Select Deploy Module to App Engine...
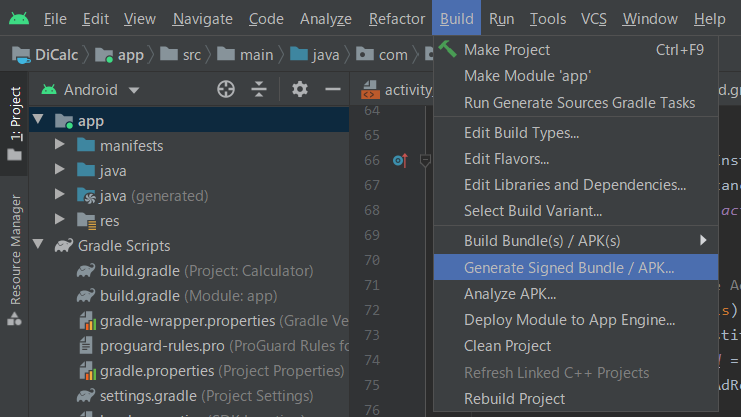Image resolution: width=741 pixels, height=417 pixels. coord(576,320)
